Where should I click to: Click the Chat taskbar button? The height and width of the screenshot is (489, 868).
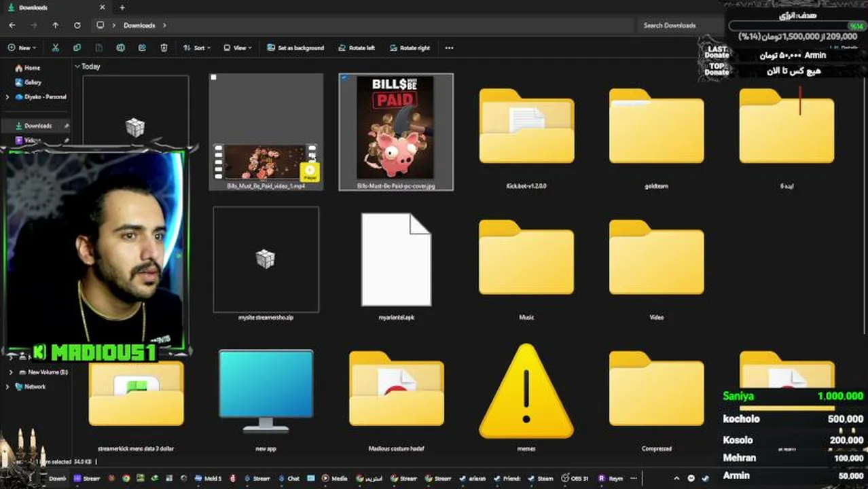tap(289, 478)
